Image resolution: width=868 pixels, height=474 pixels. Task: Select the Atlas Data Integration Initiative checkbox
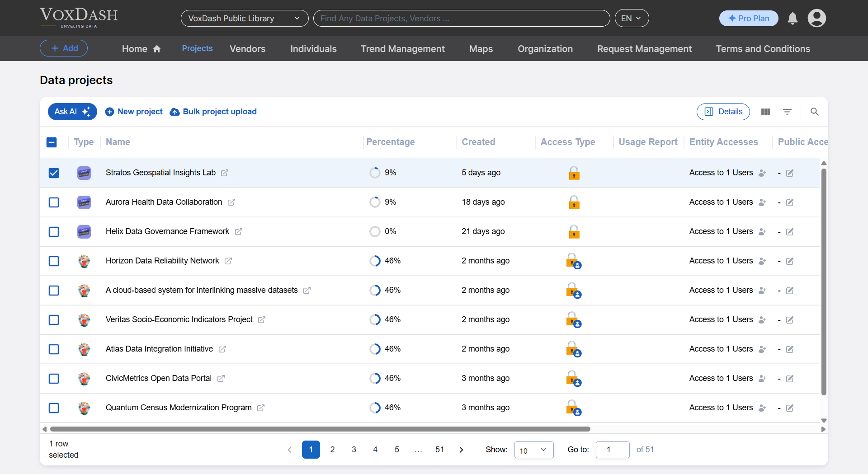pyautogui.click(x=54, y=349)
